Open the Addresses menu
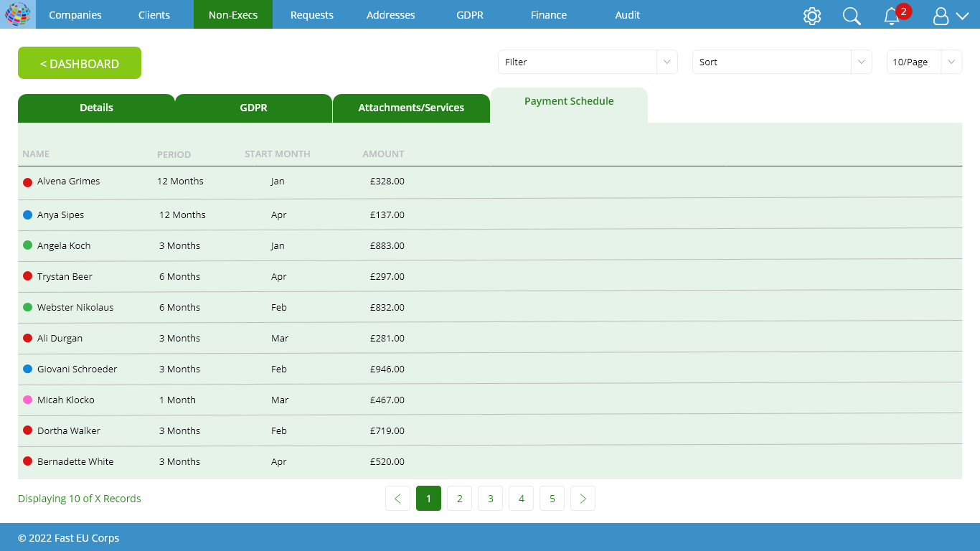Image resolution: width=980 pixels, height=551 pixels. click(x=391, y=15)
